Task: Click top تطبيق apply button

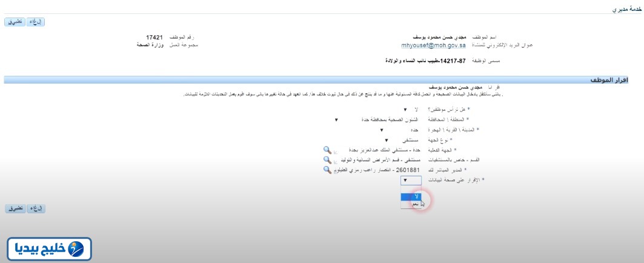Action: pyautogui.click(x=15, y=22)
